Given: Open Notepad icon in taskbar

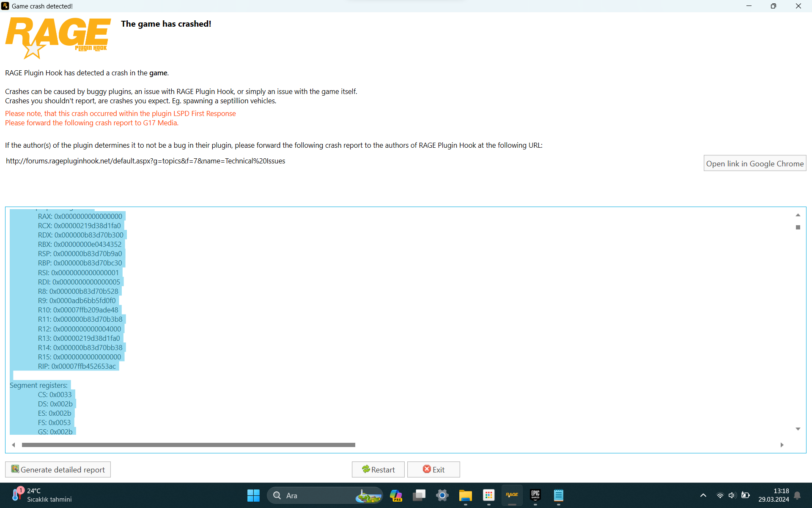Looking at the screenshot, I should coord(558,495).
